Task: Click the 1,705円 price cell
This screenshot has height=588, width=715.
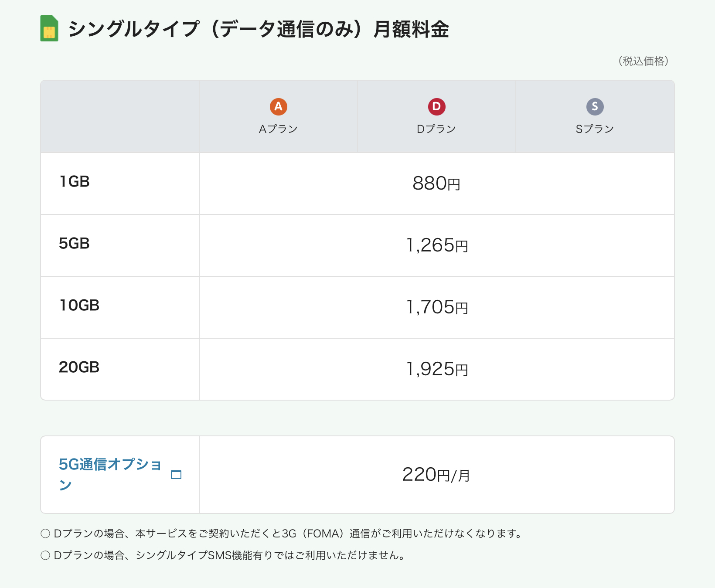Action: [437, 307]
